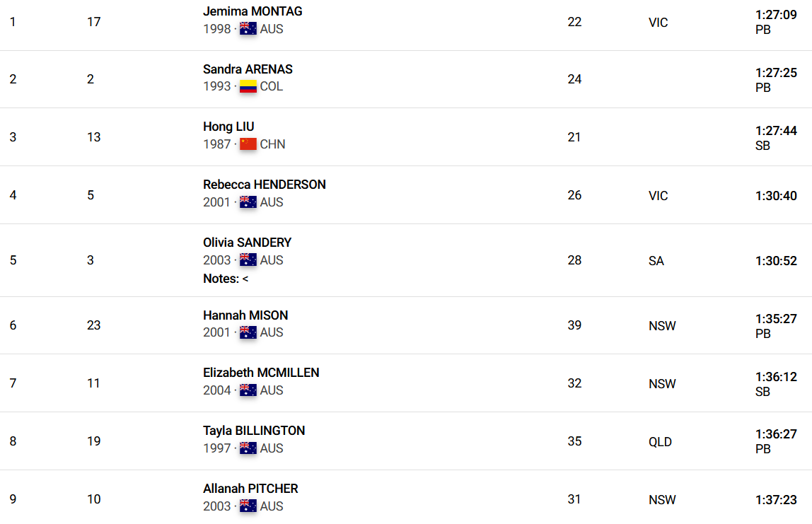Click Australian flag under Hannah Mison
The image size is (812, 524).
[248, 332]
